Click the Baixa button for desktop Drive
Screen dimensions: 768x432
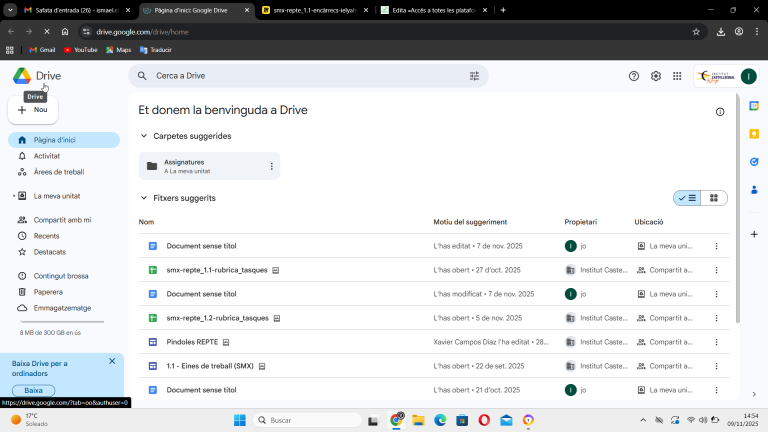(33, 390)
